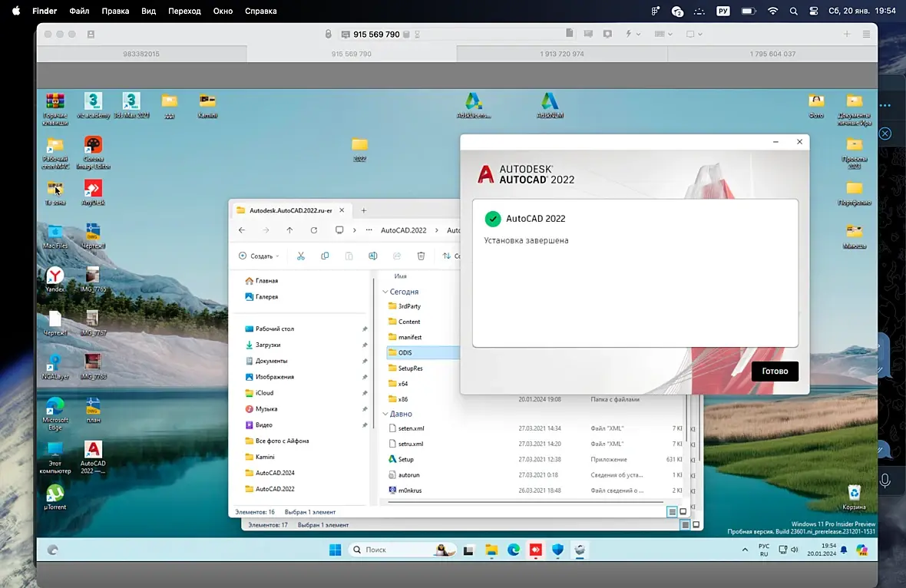Switch to session tab 1 913 720 974
This screenshot has height=588, width=906.
(561, 54)
